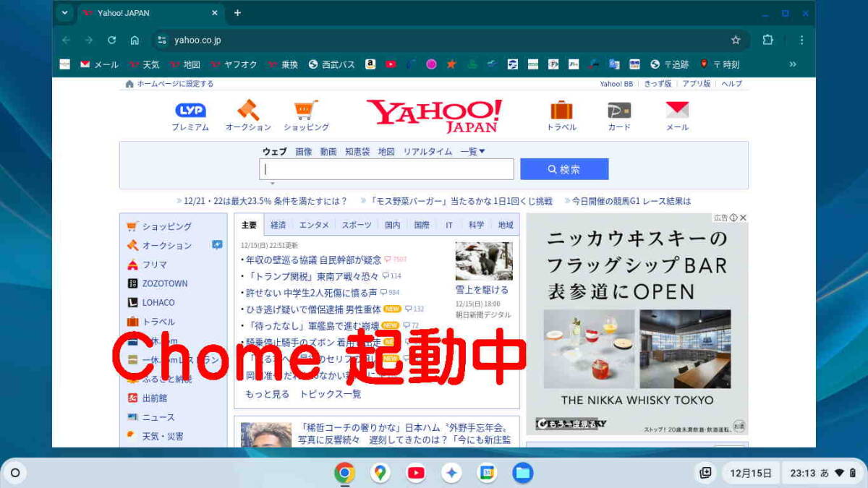The width and height of the screenshot is (868, 488).
Task: Launch Gemini from the shelf
Action: (451, 473)
